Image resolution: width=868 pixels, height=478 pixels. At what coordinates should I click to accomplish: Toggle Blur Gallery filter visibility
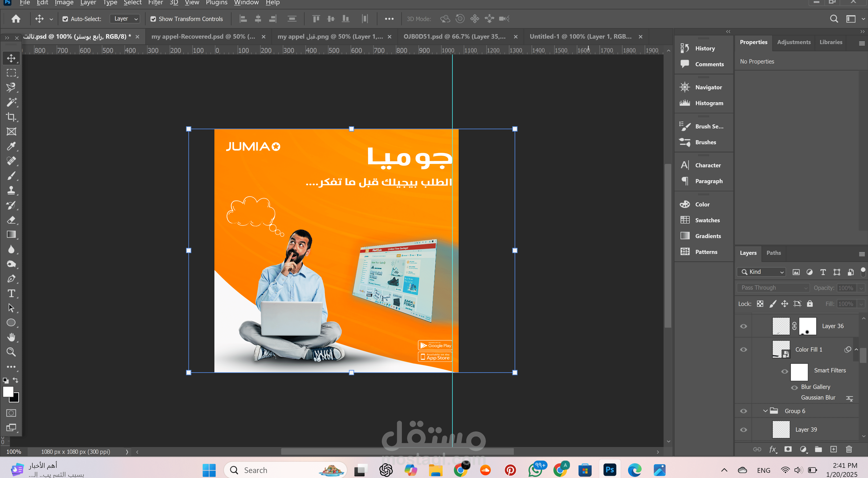pos(794,387)
